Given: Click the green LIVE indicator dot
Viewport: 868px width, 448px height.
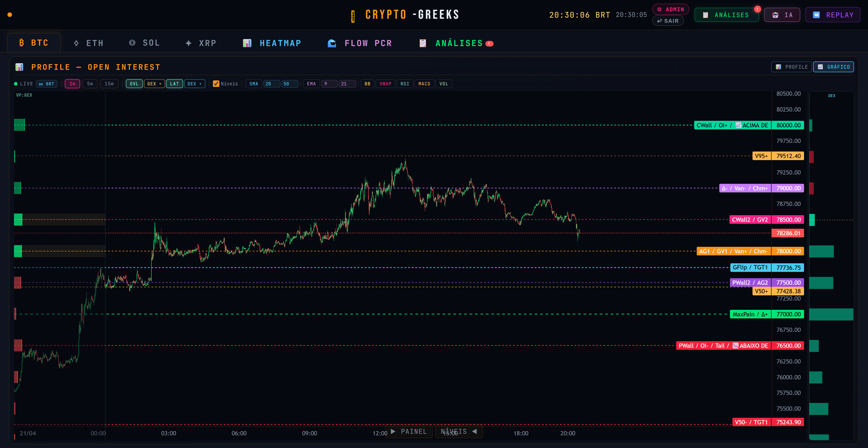Looking at the screenshot, I should [x=16, y=84].
